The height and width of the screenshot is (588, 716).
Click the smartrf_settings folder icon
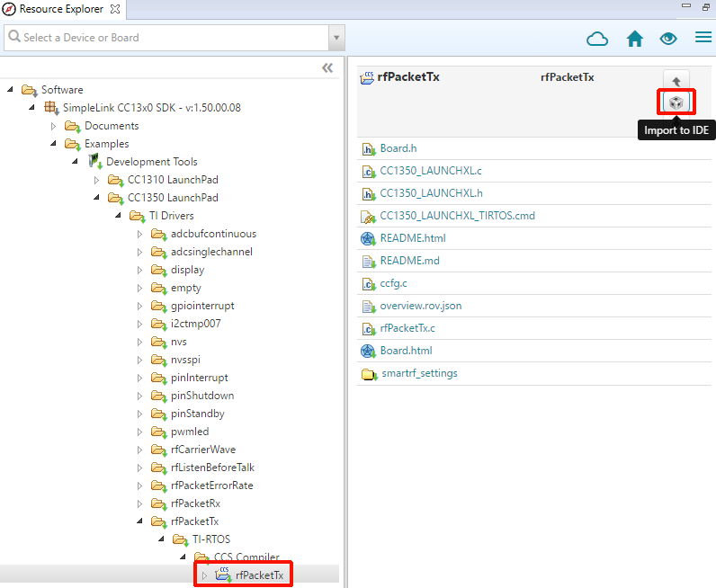click(x=369, y=374)
